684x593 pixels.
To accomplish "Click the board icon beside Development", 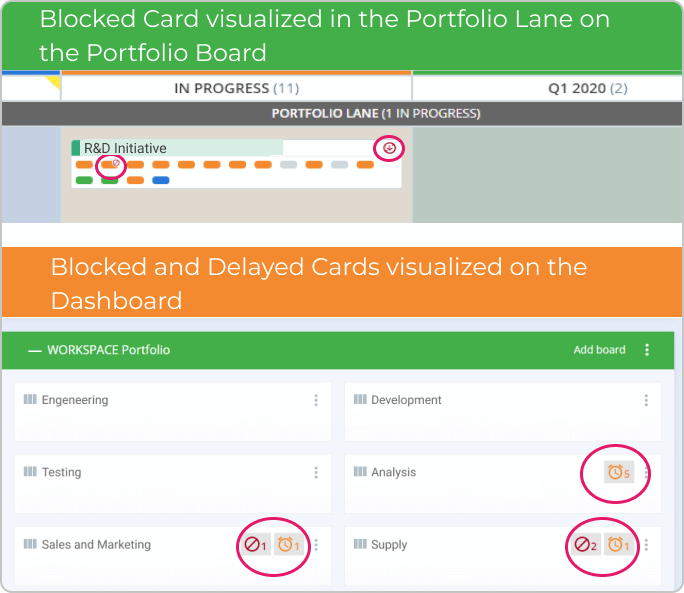I will pyautogui.click(x=360, y=399).
